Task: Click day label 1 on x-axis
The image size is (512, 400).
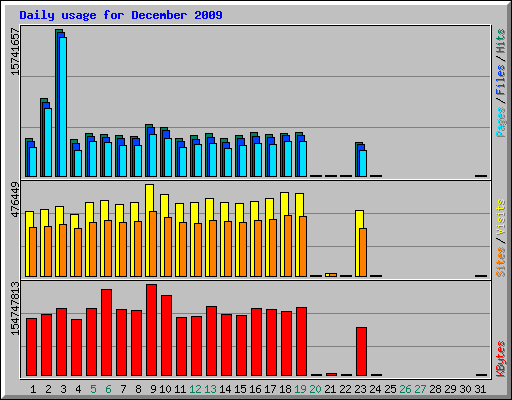Action: 33,389
